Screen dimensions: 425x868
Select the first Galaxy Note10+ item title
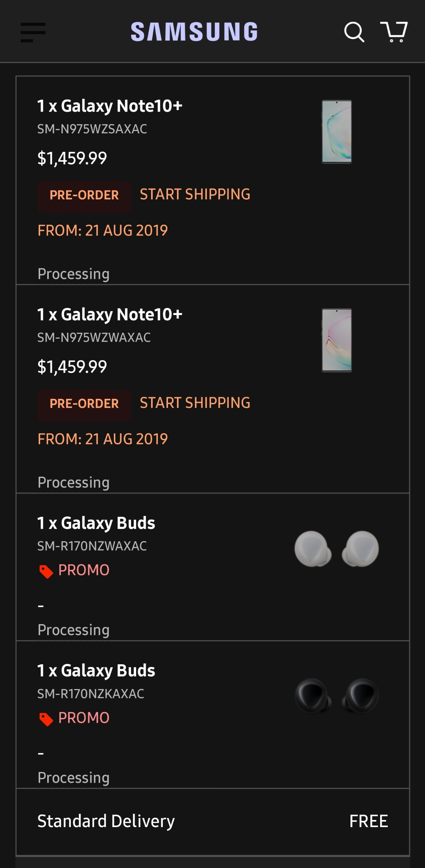(110, 106)
